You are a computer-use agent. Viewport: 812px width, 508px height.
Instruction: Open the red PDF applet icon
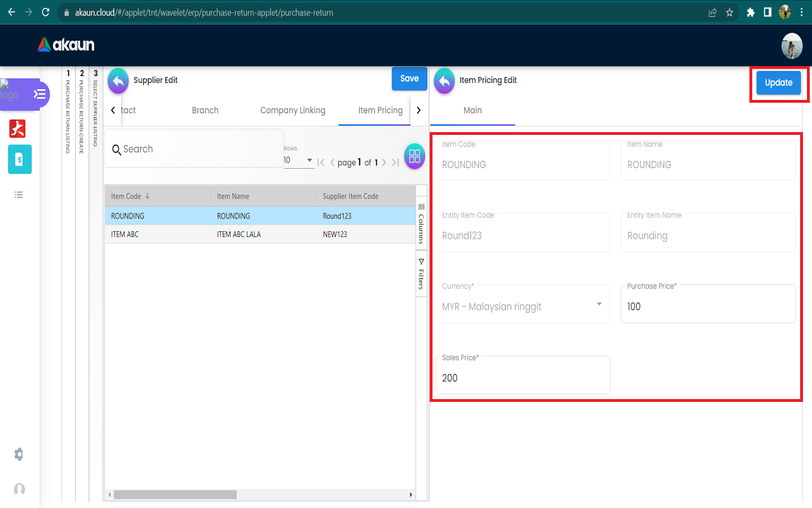pyautogui.click(x=18, y=129)
